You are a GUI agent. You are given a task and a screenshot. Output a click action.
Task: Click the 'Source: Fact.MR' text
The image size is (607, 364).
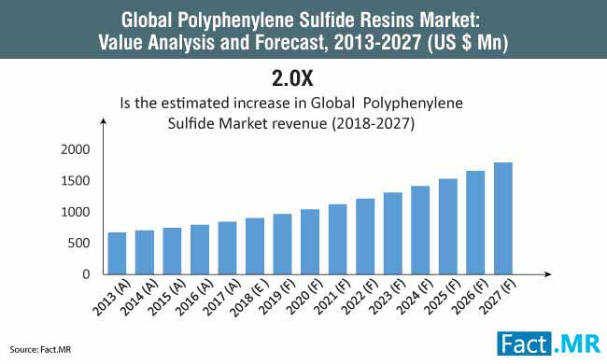(40, 350)
